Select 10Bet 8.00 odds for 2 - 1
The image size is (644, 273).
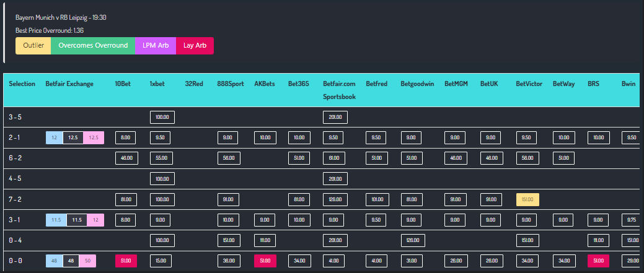coord(125,137)
